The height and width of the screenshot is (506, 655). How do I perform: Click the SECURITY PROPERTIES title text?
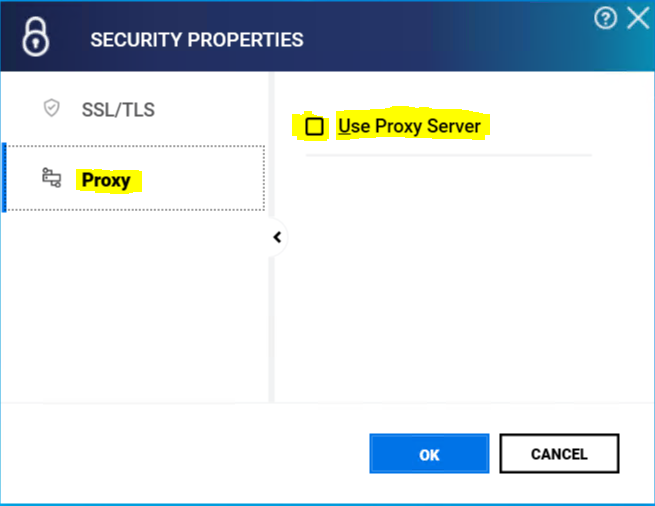click(197, 40)
